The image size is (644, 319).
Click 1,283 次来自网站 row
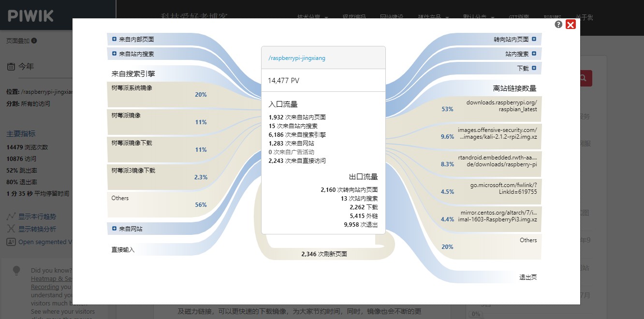(x=292, y=143)
